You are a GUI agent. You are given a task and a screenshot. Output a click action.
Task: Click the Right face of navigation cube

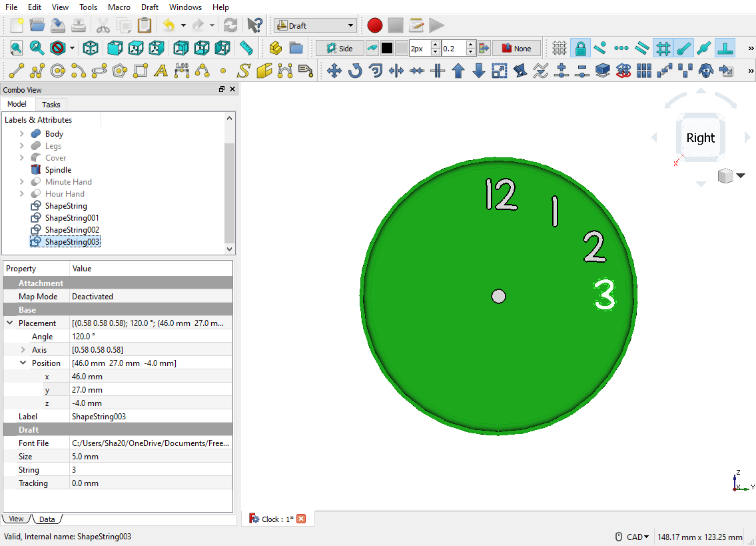coord(700,138)
